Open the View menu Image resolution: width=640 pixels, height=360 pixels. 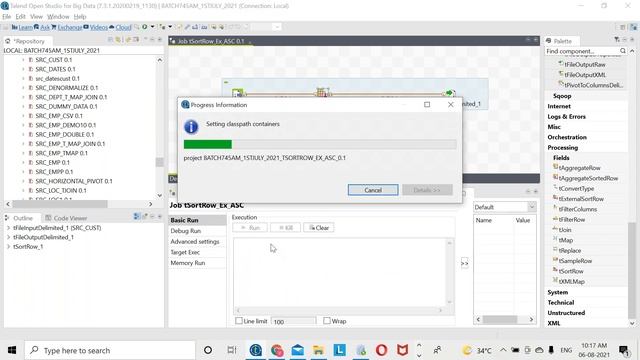coord(36,17)
